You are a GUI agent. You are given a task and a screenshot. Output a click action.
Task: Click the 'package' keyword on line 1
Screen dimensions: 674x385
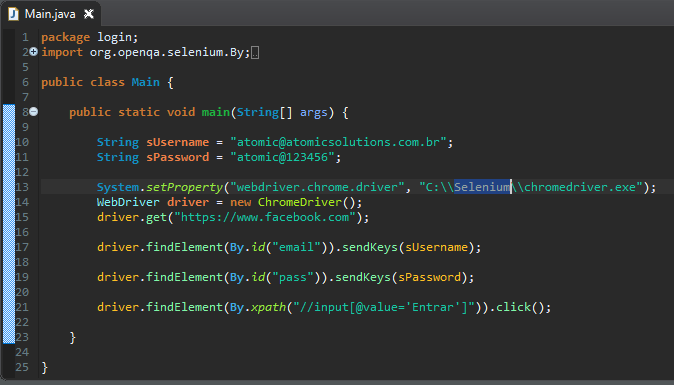66,37
